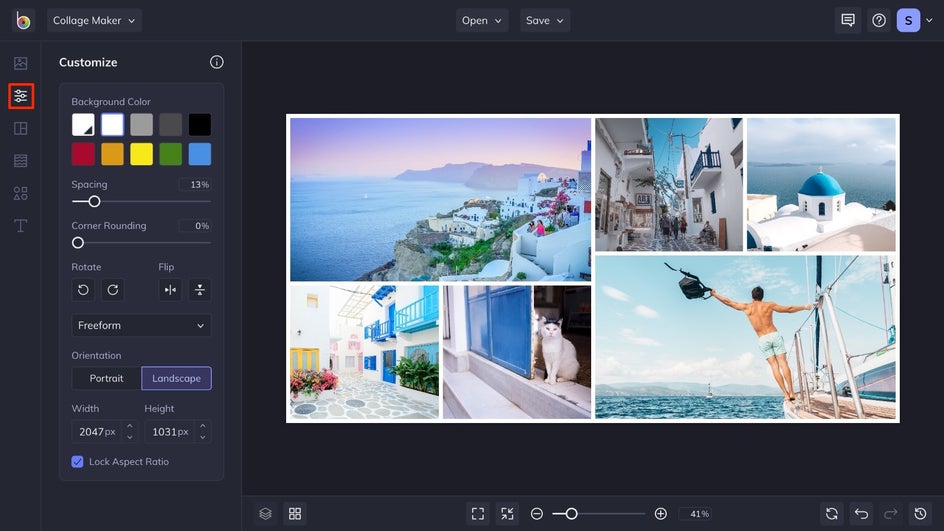Choose the white background swatch
This screenshot has width=944, height=531.
(x=113, y=125)
